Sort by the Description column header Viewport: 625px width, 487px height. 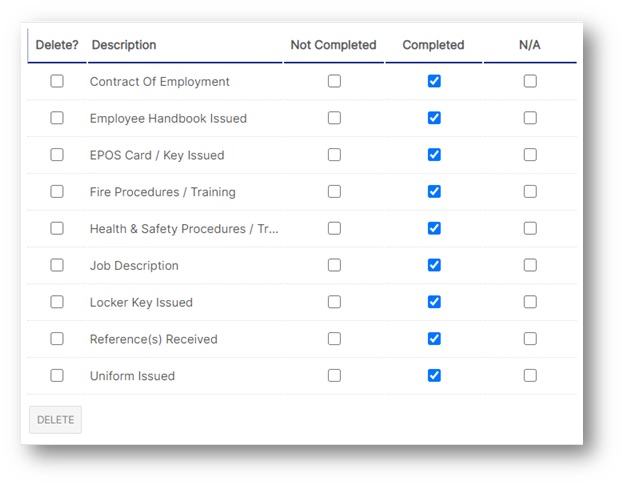[124, 45]
